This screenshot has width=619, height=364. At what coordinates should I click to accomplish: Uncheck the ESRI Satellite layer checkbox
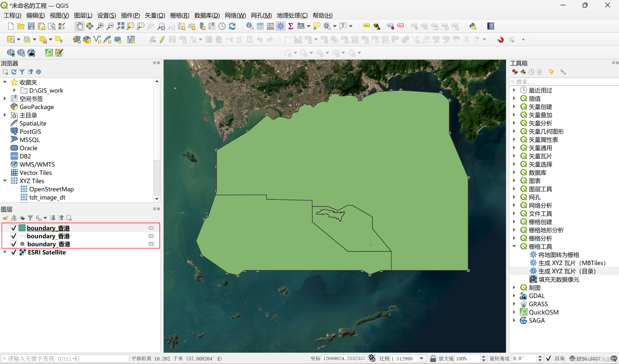point(14,252)
